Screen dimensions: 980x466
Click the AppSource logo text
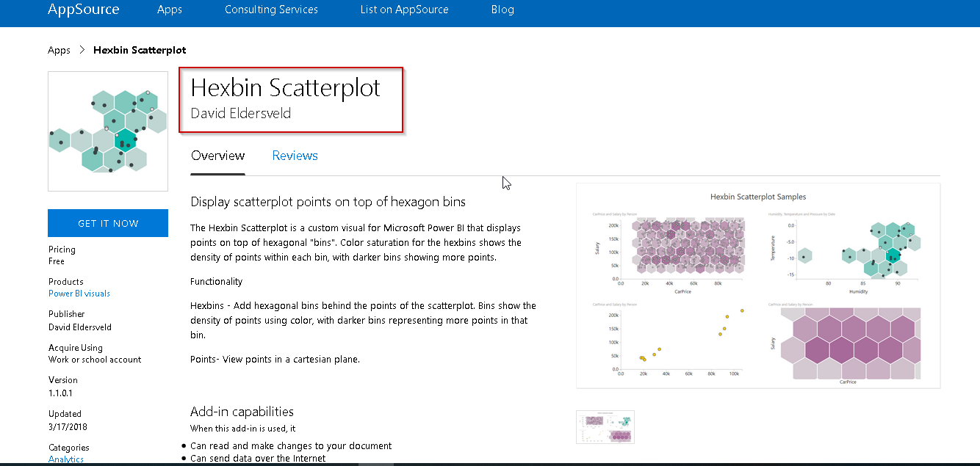83,10
